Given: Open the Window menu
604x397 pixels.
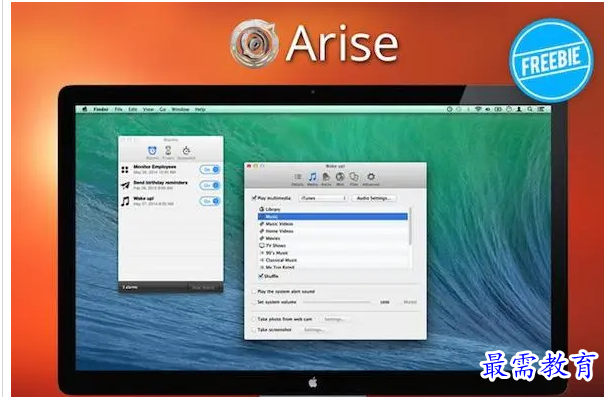Looking at the screenshot, I should tap(180, 109).
